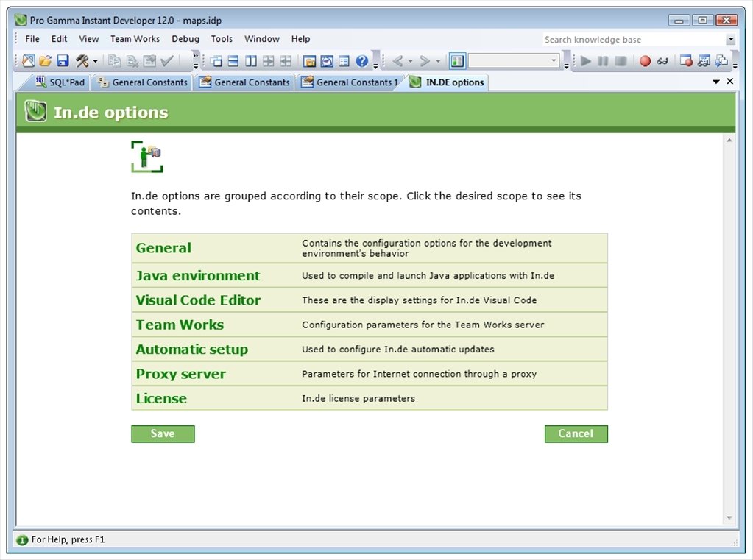
Task: Click the back navigation arrow
Action: [x=397, y=60]
